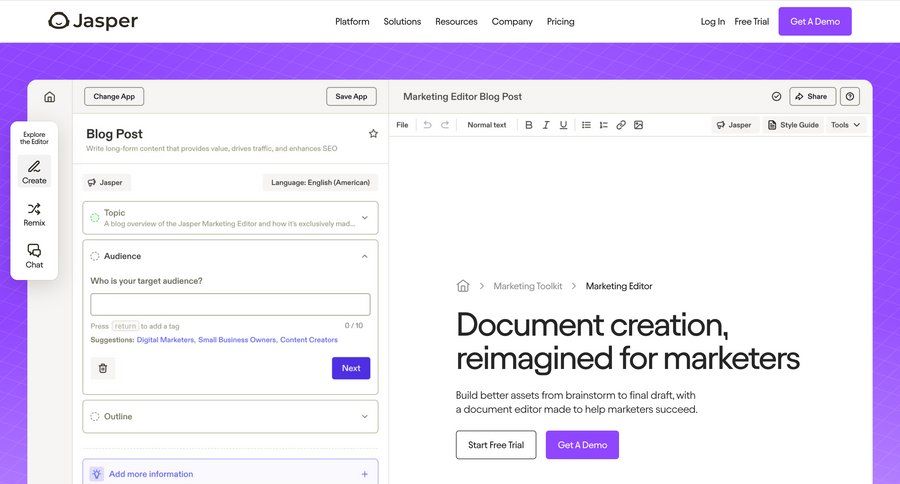Click the Log In link
900x484 pixels.
(712, 21)
